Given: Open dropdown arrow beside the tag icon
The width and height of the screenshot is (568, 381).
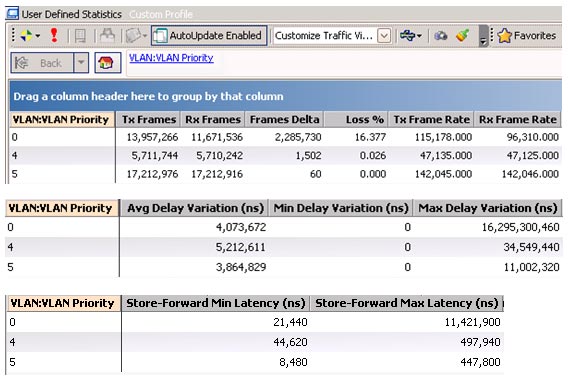Looking at the screenshot, I should pos(145,35).
